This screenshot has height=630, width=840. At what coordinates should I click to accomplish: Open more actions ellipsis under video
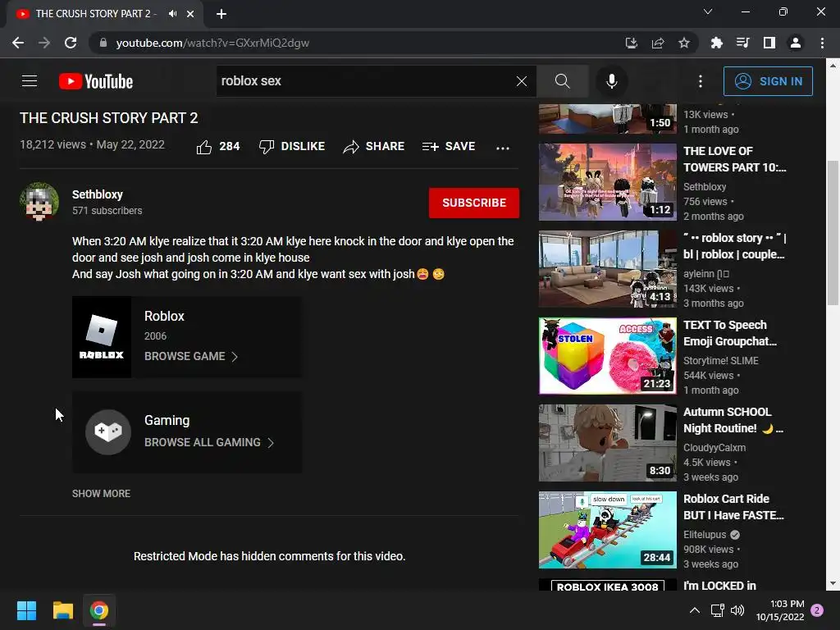pyautogui.click(x=503, y=148)
